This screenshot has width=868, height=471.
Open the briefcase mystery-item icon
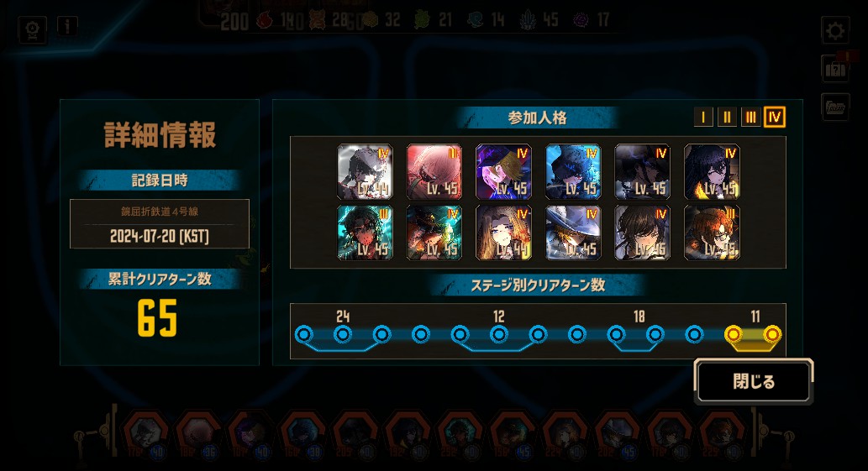click(x=834, y=69)
